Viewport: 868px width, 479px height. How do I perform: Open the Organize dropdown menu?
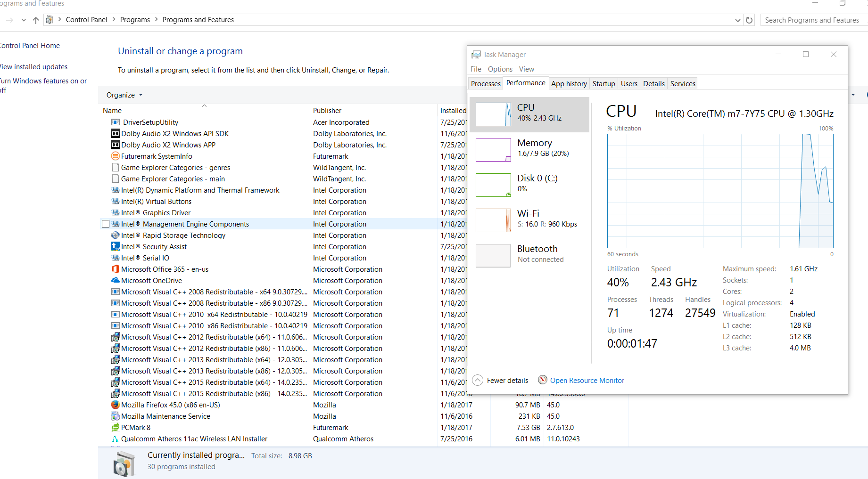[x=124, y=95]
